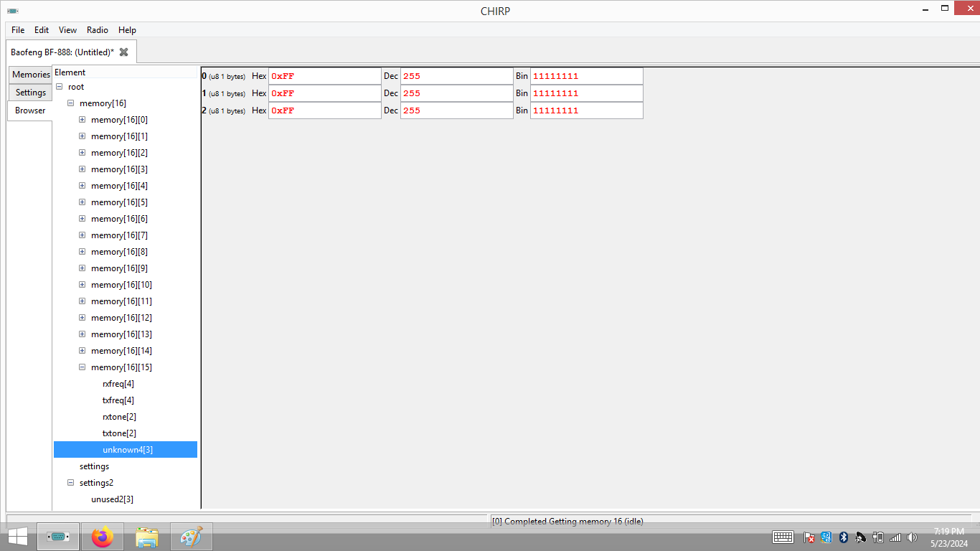Open the File menu

(18, 30)
